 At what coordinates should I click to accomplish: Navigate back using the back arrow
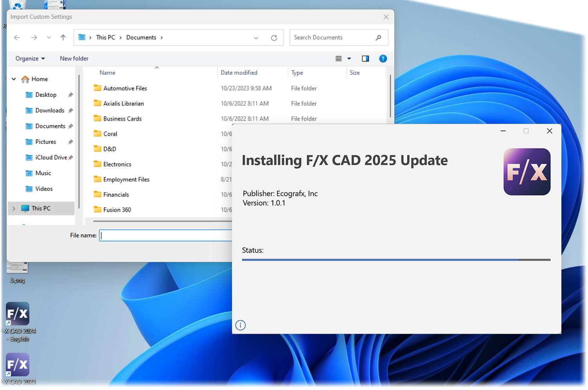click(x=17, y=37)
